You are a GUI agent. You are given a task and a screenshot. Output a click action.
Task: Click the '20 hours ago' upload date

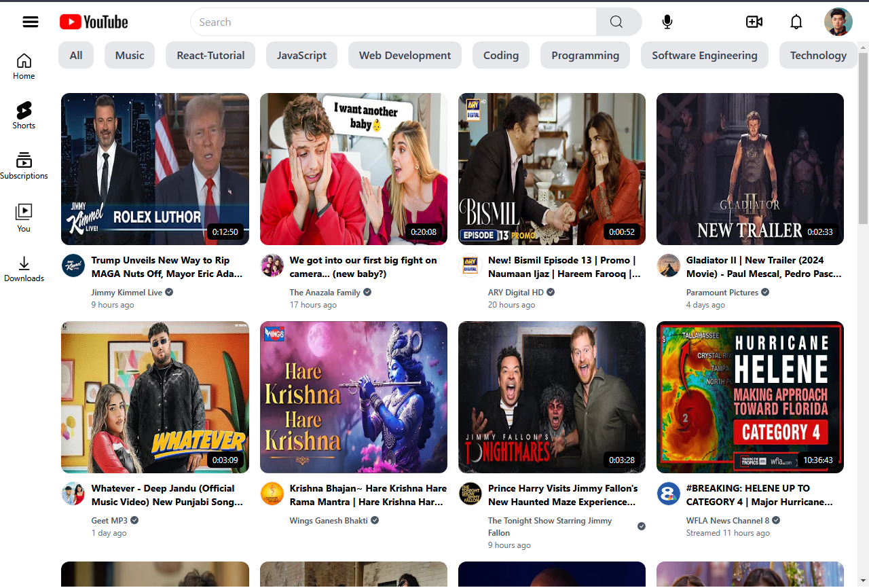pyautogui.click(x=511, y=305)
